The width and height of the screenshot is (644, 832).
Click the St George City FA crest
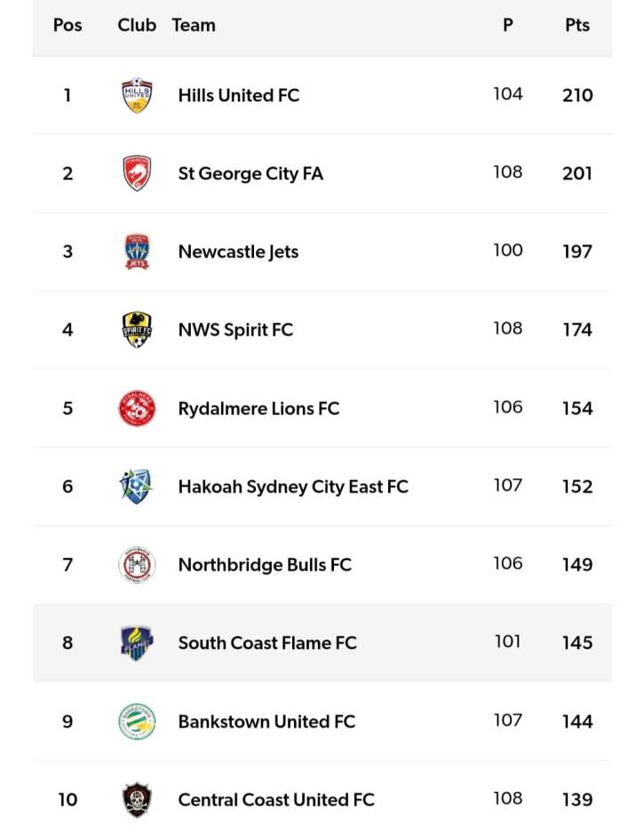coord(137,173)
